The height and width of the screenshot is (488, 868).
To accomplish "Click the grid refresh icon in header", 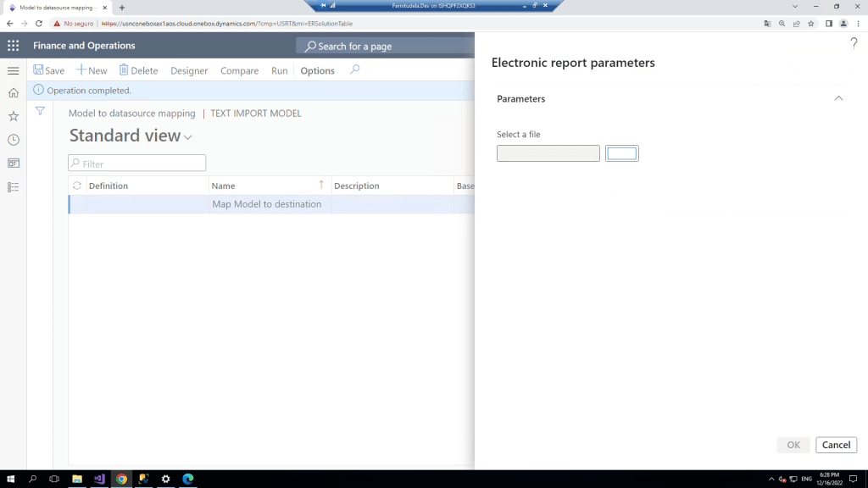I will pos(77,186).
